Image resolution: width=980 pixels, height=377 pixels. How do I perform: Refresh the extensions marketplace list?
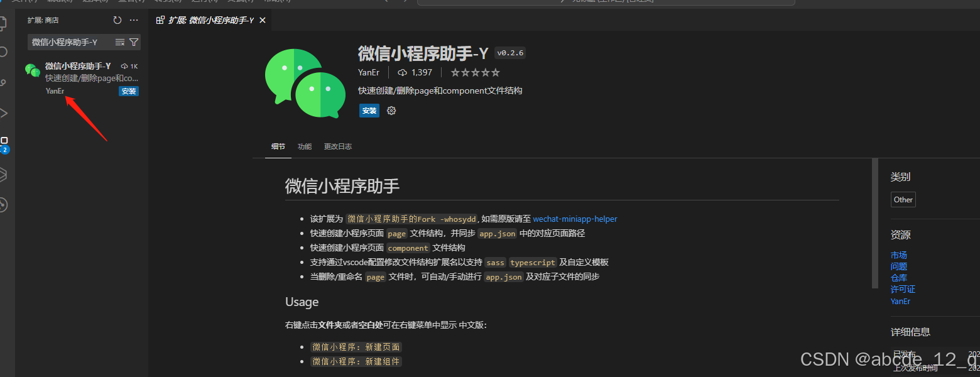[117, 20]
